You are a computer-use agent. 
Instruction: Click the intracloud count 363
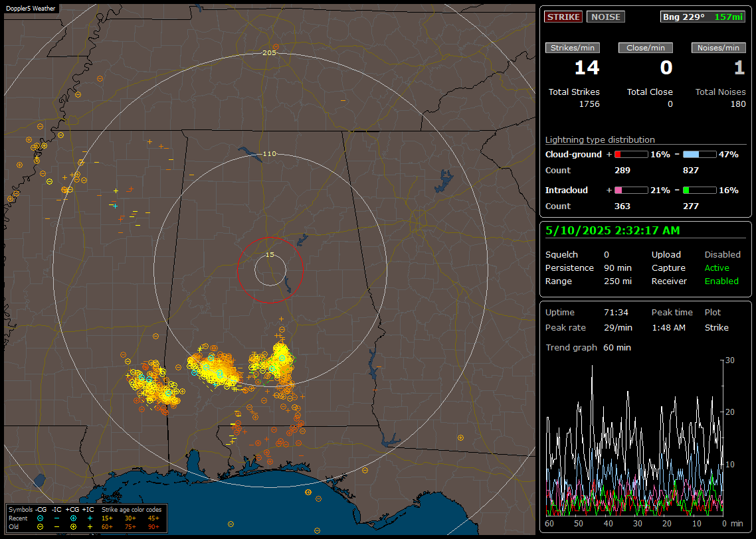[622, 206]
